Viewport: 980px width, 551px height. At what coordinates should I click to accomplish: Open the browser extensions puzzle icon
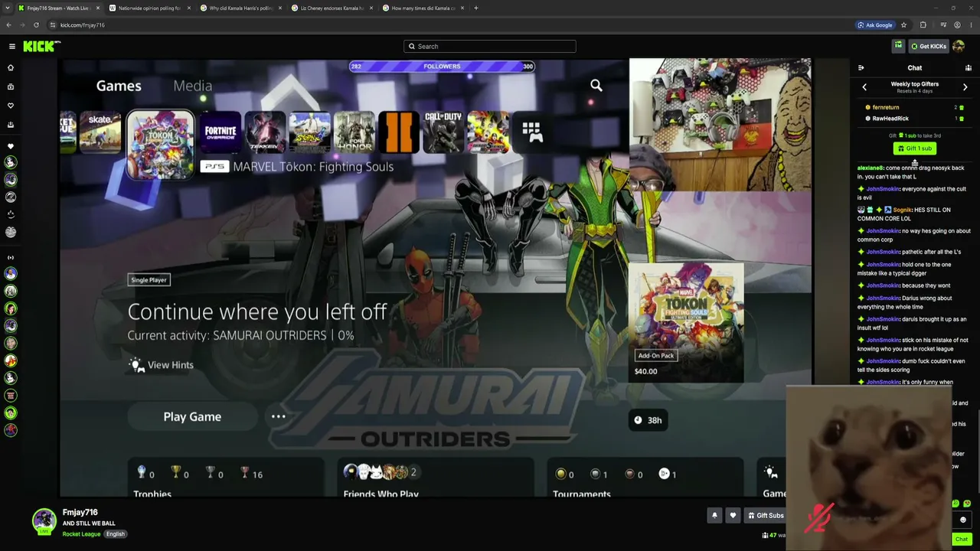923,24
